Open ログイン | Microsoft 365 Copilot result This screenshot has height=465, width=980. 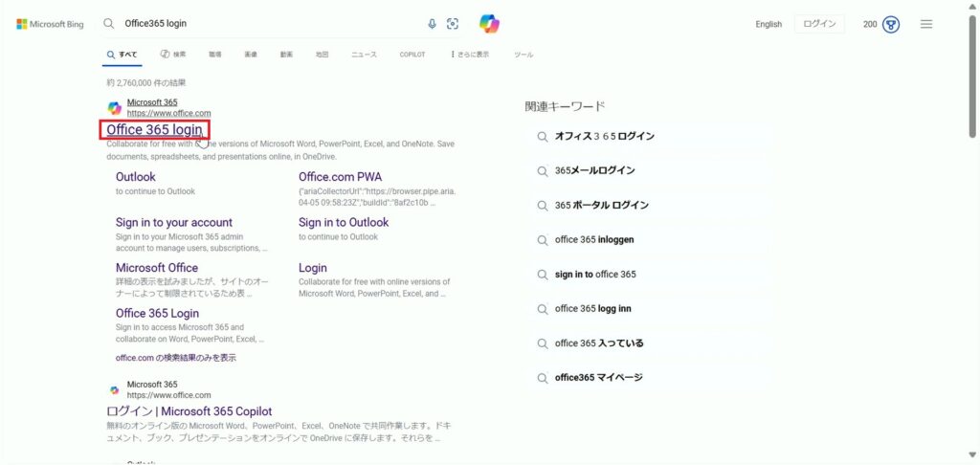[189, 411]
